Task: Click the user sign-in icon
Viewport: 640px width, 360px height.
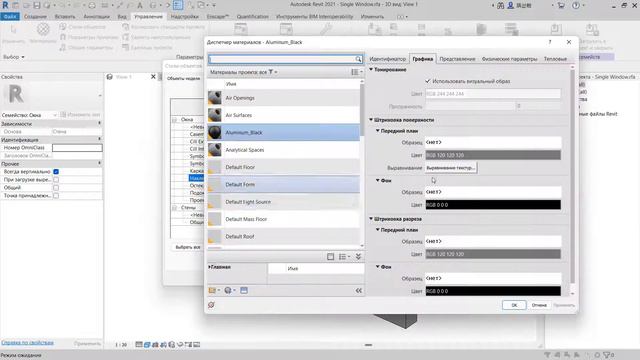Action: pos(510,5)
